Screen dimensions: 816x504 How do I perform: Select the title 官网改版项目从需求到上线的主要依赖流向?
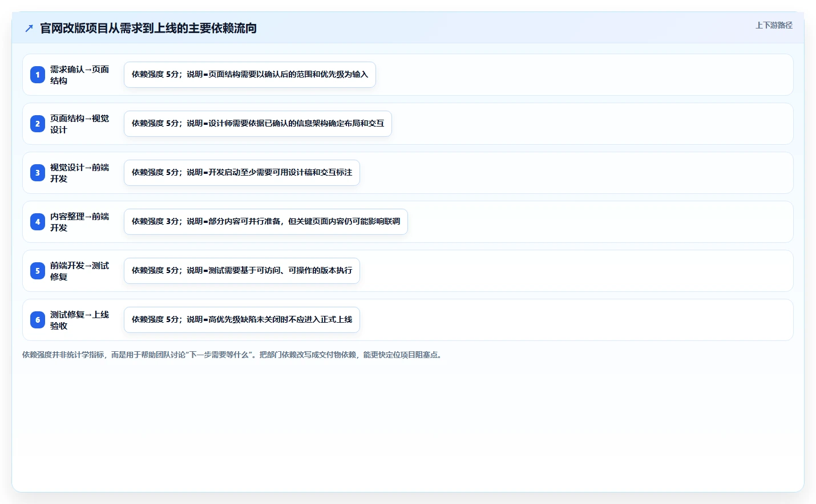pos(148,28)
